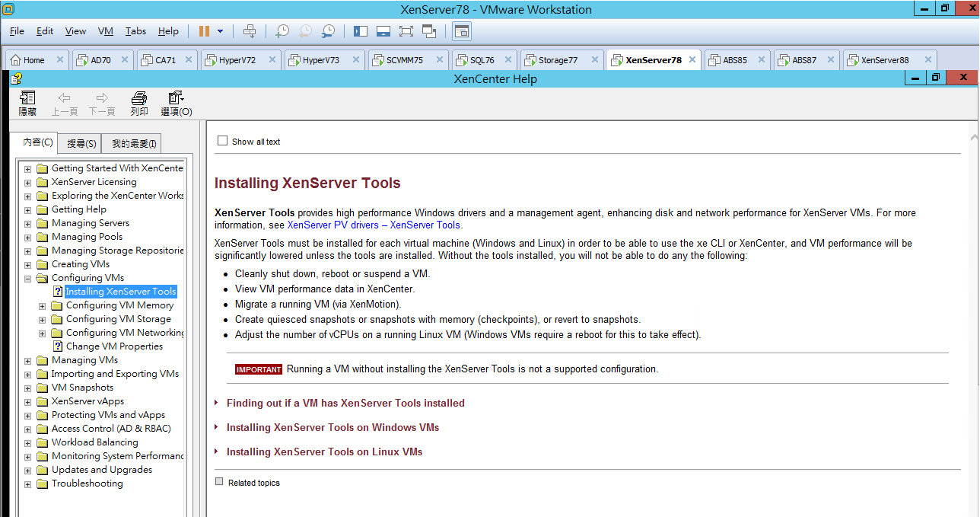Switch to the Home tab
Screen dimensions: 980x517
tap(35, 60)
